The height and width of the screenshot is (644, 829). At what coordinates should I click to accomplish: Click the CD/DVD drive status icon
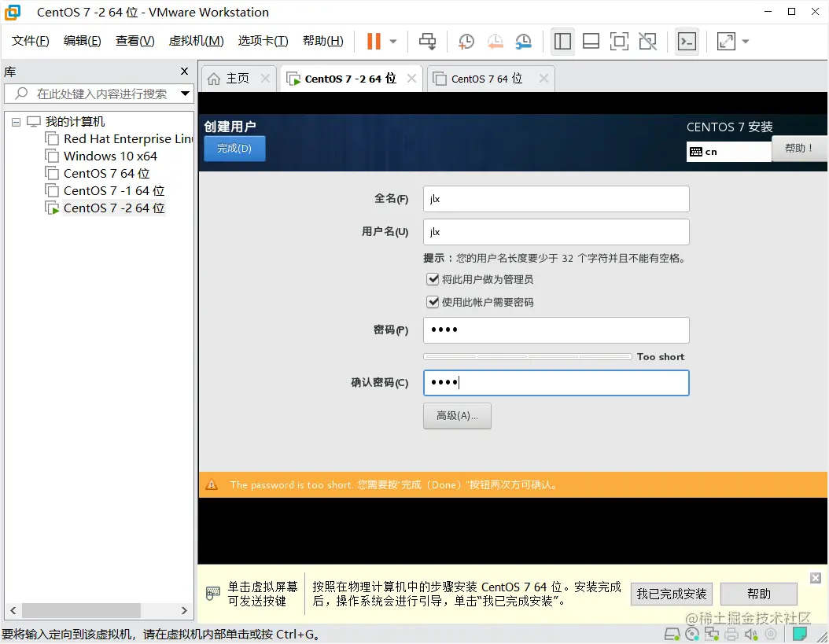coord(691,634)
